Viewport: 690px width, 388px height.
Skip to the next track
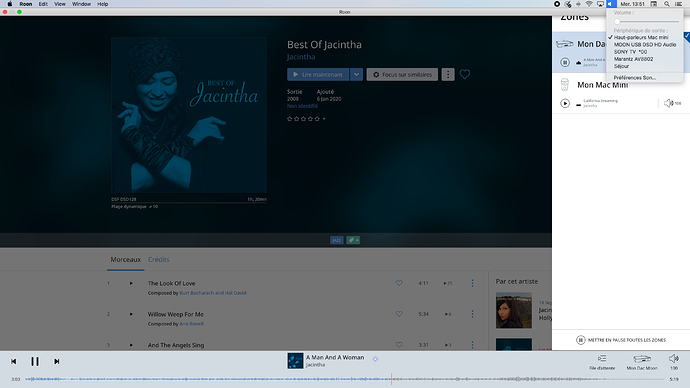tap(56, 361)
